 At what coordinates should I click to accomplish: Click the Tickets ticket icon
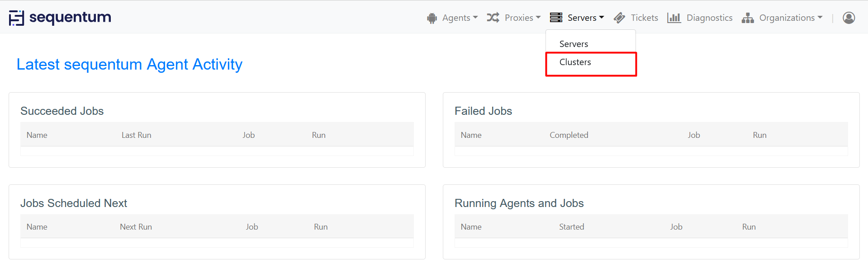click(619, 18)
